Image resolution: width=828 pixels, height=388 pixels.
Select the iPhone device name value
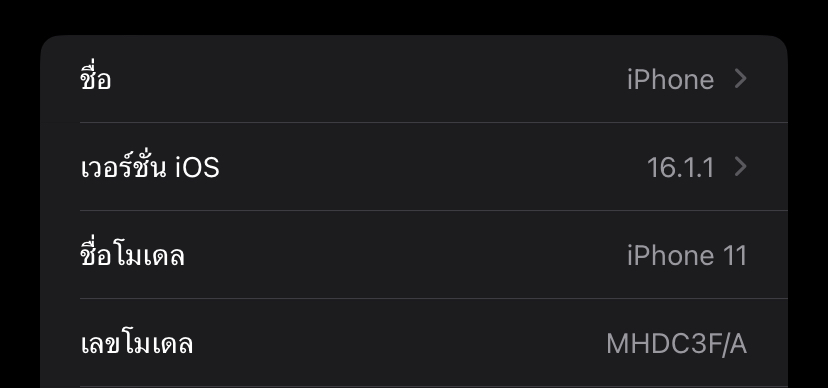671,80
